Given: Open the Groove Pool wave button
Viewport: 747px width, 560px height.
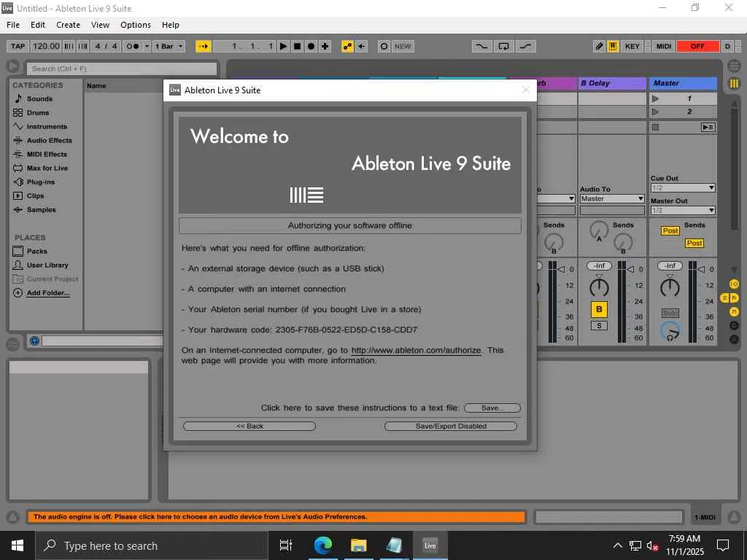Looking at the screenshot, I should [x=13, y=344].
